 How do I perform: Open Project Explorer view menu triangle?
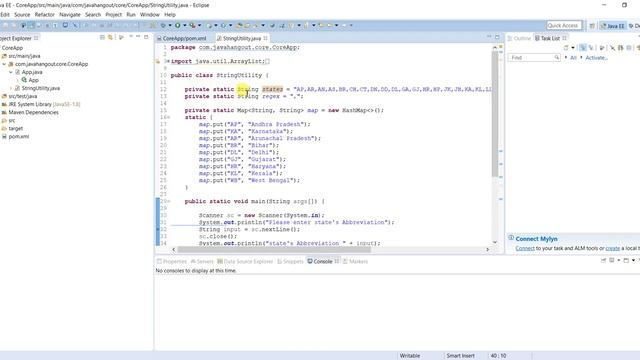131,37
